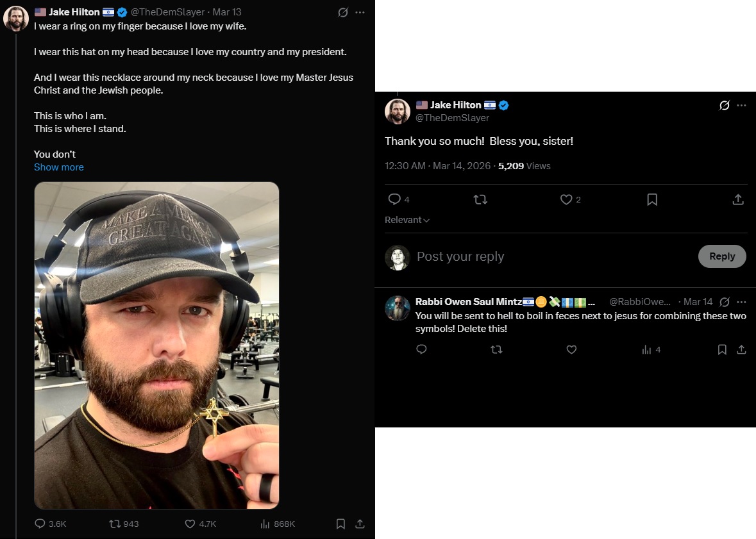Open @TheDemSlayer handle in the right tweet
Screen dimensions: 756x539
click(452, 118)
